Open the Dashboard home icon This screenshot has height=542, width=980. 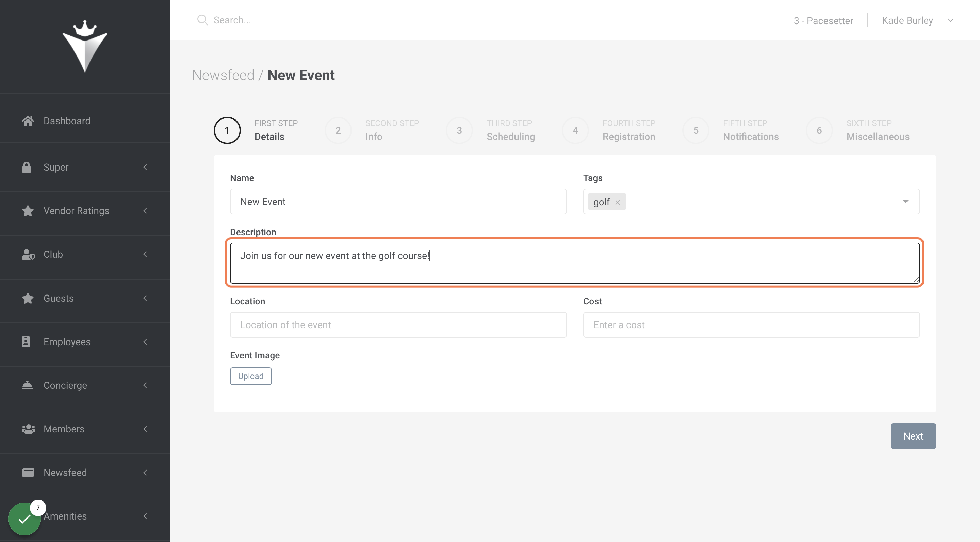tap(28, 121)
